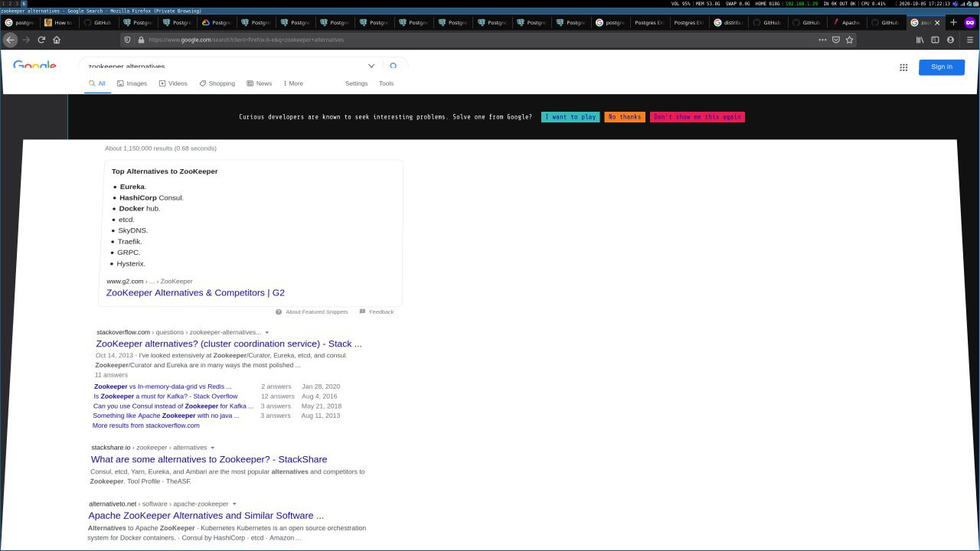Click the snippet Feedback flag
Viewport: 980px width, 551px height.
pos(362,311)
